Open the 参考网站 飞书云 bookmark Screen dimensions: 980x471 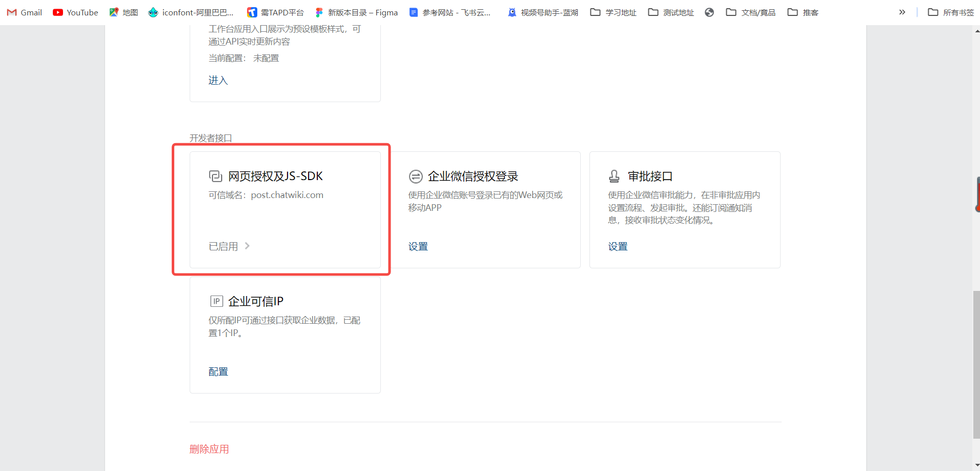(x=450, y=12)
